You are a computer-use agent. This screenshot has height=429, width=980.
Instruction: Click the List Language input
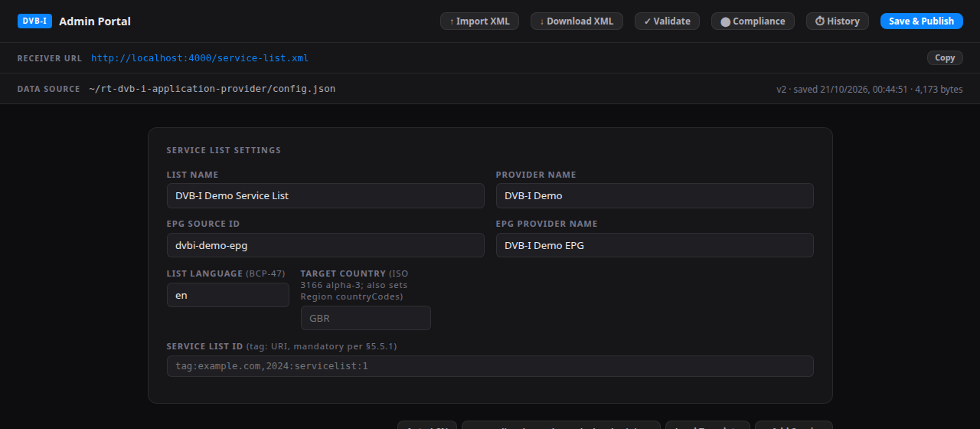click(x=228, y=295)
